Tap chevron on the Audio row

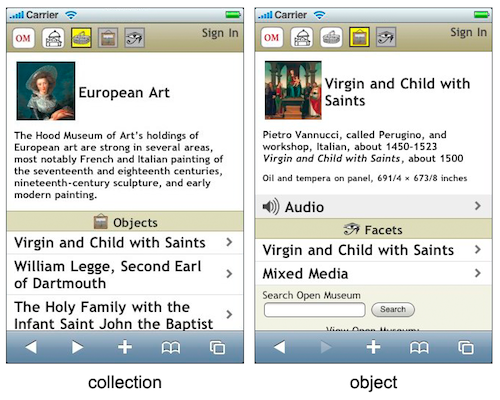click(478, 206)
